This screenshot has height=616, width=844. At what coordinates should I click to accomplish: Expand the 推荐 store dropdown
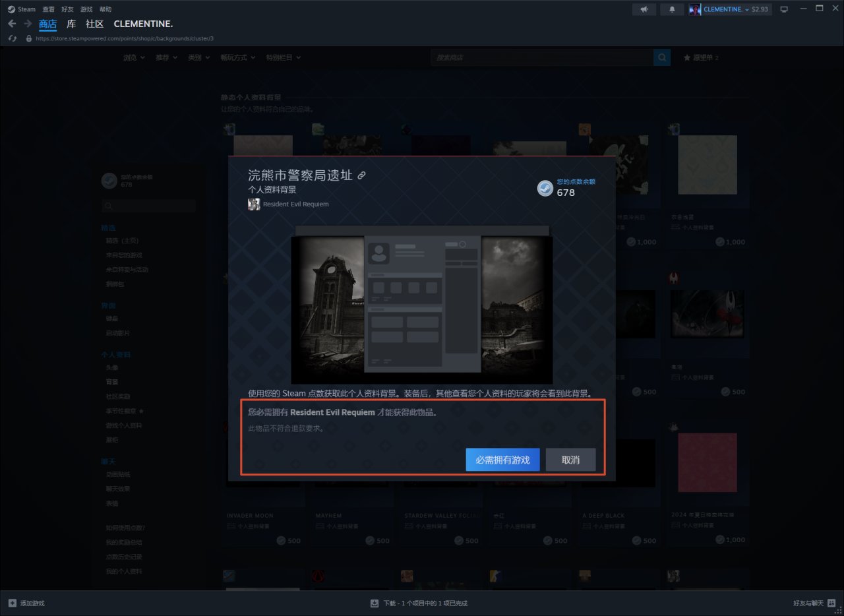click(x=166, y=57)
